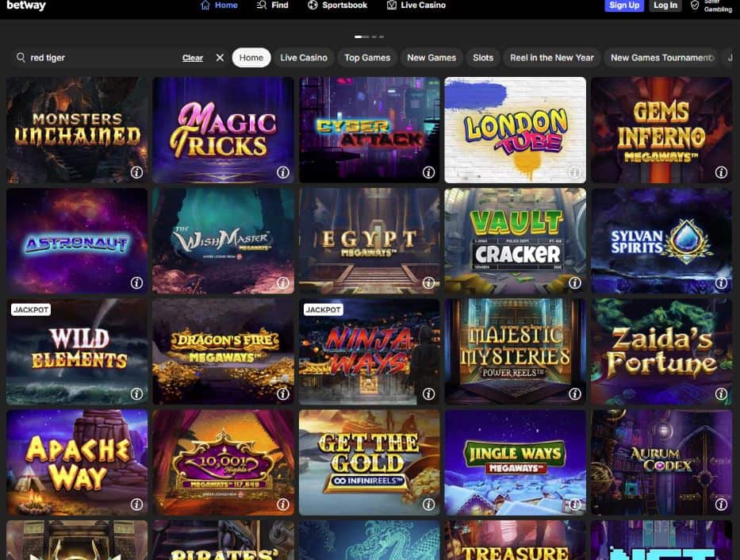Launch the Majestic Mysteries Power Reels tile
Image resolution: width=740 pixels, height=560 pixels.
pyautogui.click(x=516, y=351)
